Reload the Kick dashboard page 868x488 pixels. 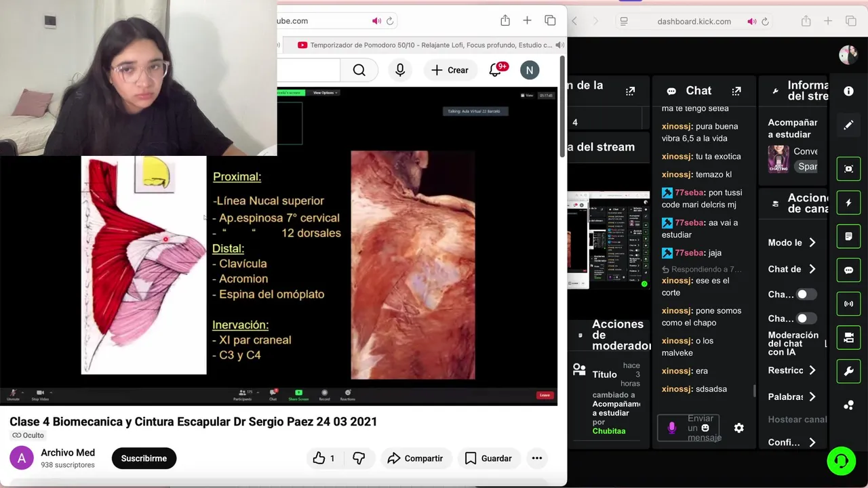pos(765,21)
